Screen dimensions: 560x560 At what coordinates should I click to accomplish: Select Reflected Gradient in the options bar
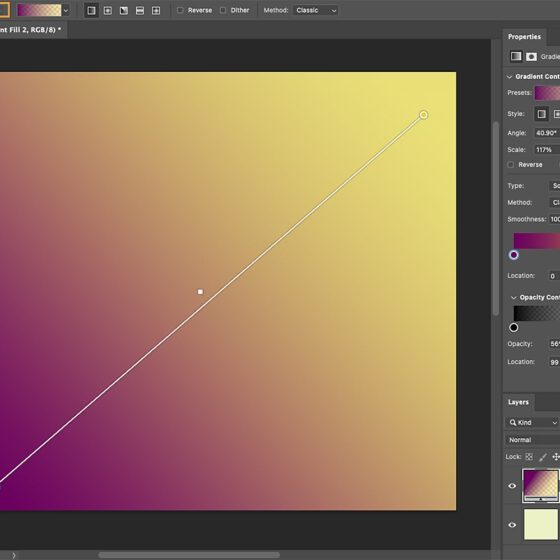[140, 11]
